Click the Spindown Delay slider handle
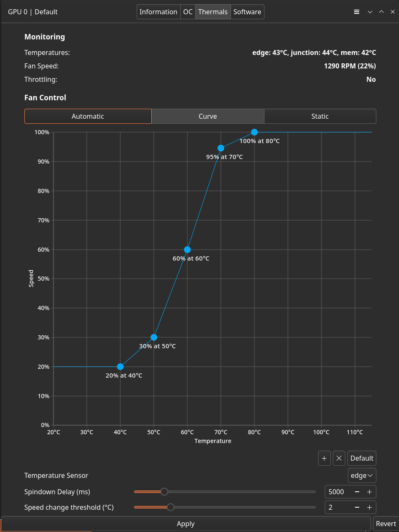399x532 pixels. [164, 492]
